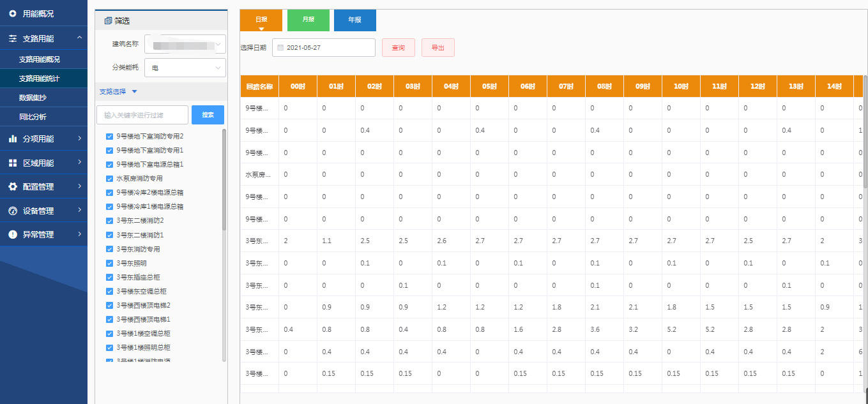Uncheck 3号东二楼消防1
This screenshot has width=868, height=404.
[x=109, y=235]
